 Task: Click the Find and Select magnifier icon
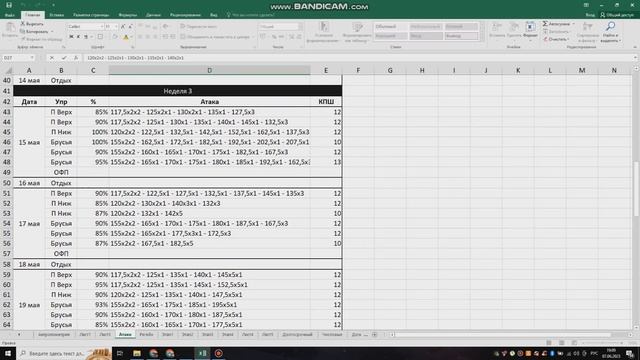pyautogui.click(x=611, y=27)
